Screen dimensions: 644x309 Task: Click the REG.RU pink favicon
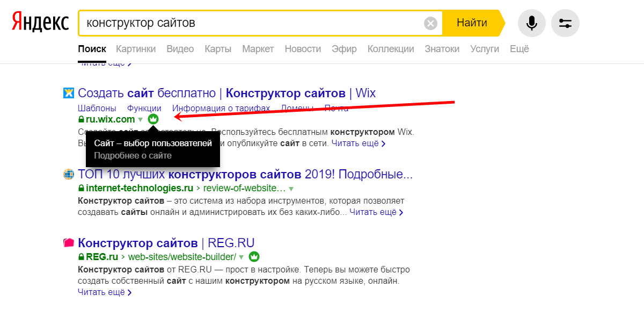(x=68, y=243)
